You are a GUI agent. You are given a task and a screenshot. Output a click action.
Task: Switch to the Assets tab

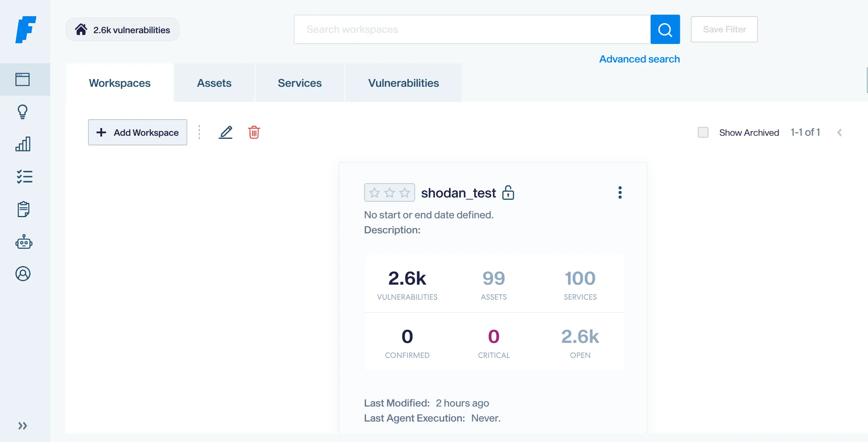(214, 83)
